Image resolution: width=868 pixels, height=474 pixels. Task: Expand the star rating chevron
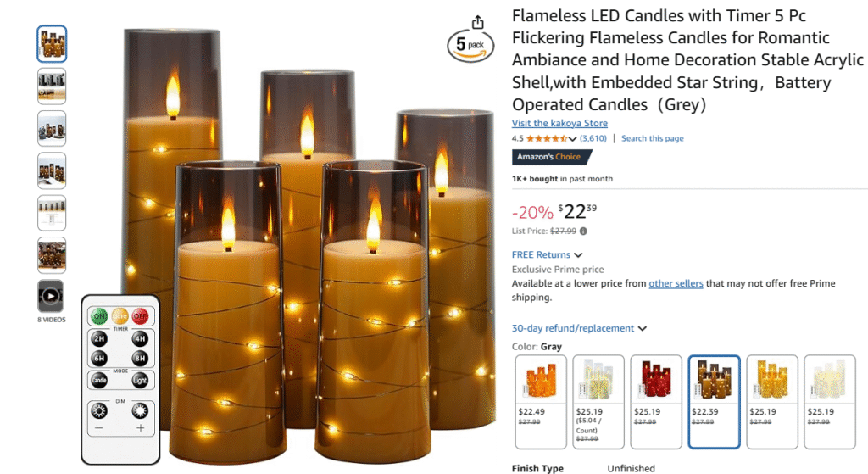point(572,139)
